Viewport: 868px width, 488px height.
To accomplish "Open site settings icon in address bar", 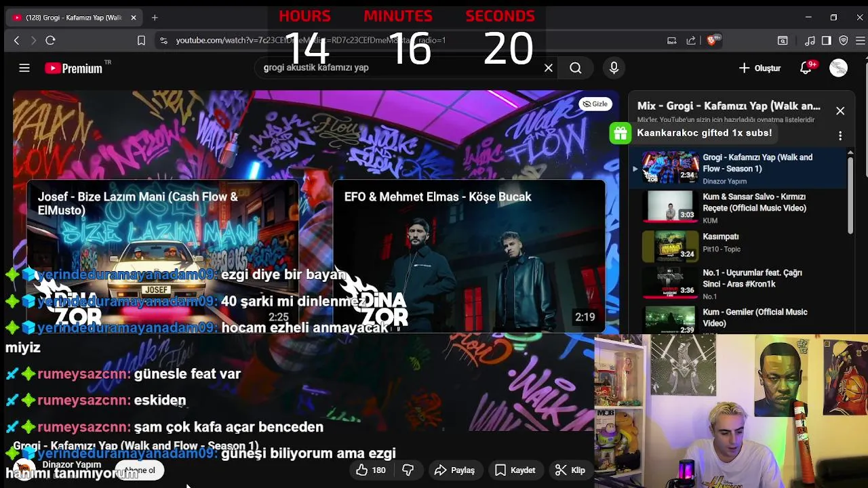I will pos(163,41).
